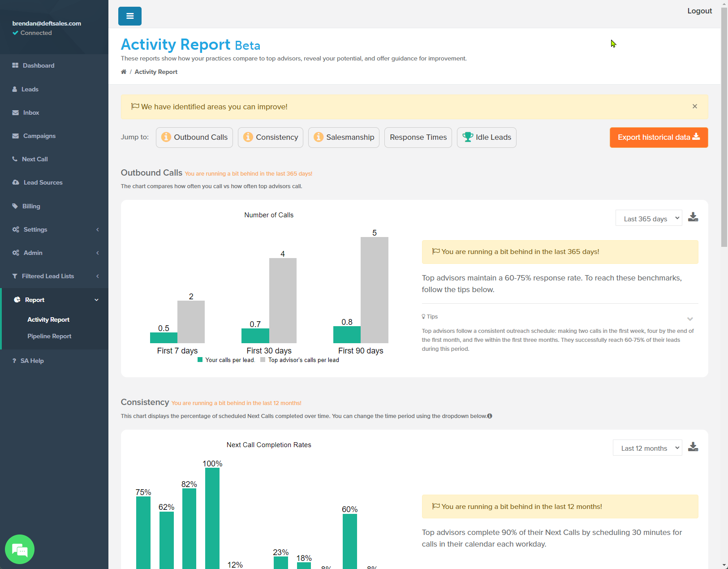This screenshot has width=728, height=569.
Task: Click the Logout link
Action: [699, 11]
